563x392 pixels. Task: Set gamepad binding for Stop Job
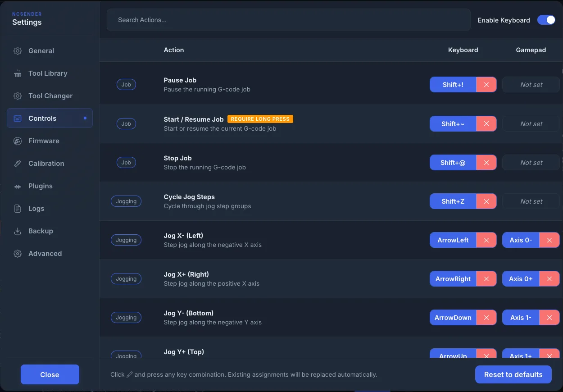(x=531, y=163)
